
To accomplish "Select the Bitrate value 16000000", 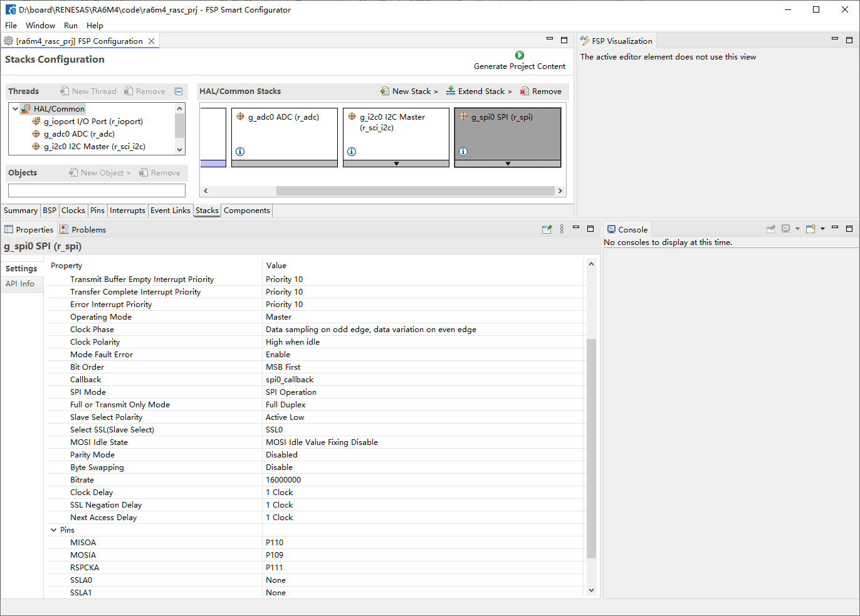I will point(283,480).
